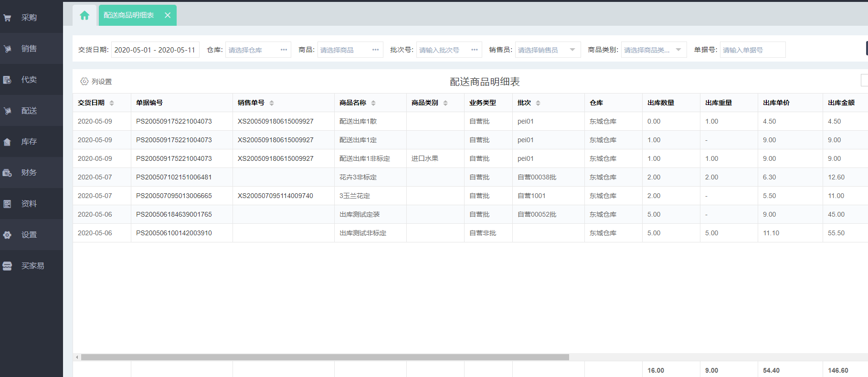Click document number PS200506184639001765
This screenshot has width=868, height=377.
point(174,214)
